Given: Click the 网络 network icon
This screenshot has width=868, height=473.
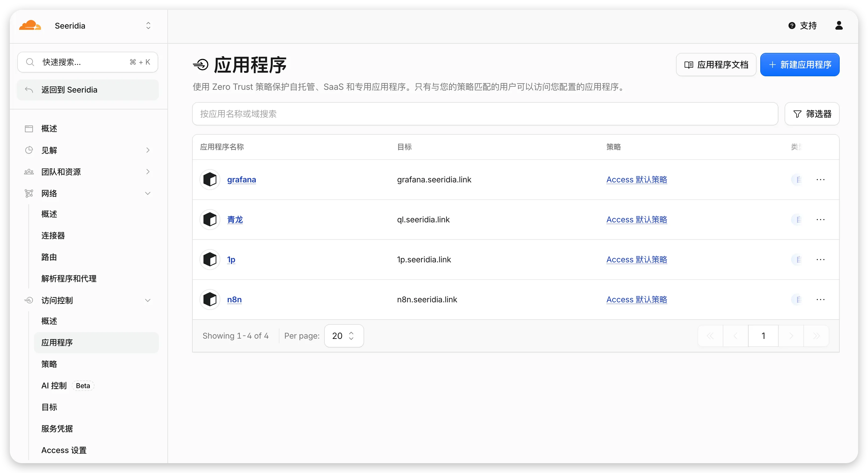Looking at the screenshot, I should (29, 193).
